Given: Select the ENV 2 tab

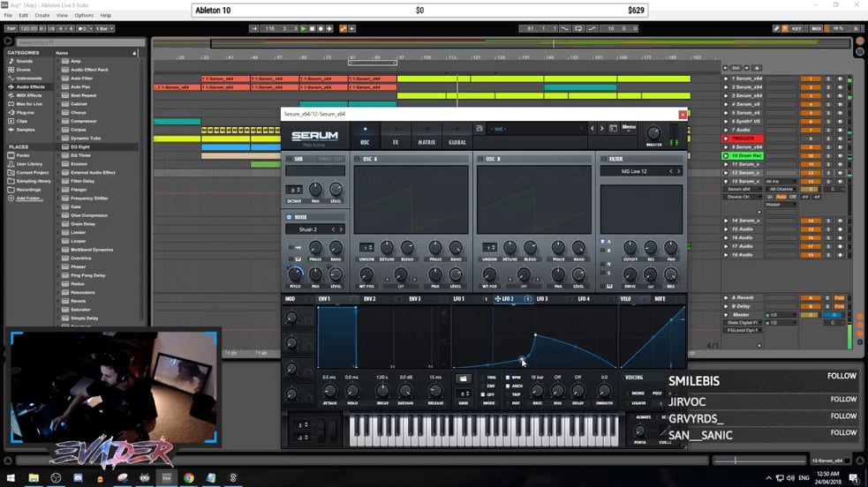Looking at the screenshot, I should click(x=370, y=299).
